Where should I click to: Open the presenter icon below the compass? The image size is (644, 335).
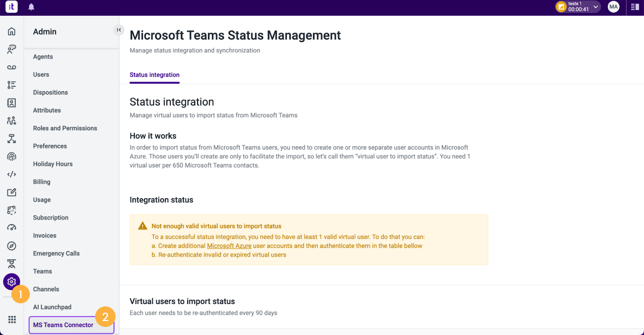pos(12,264)
